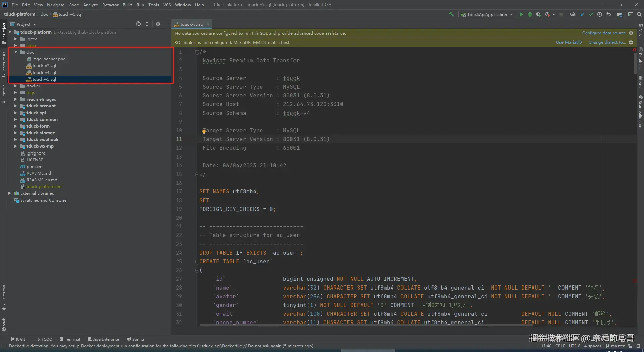Locate current file in Project tree
The height and width of the screenshot is (352, 644).
tap(138, 24)
